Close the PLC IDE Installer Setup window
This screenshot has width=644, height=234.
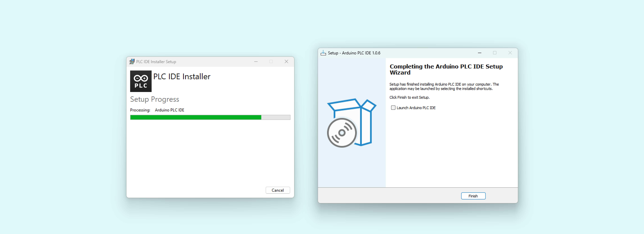286,62
